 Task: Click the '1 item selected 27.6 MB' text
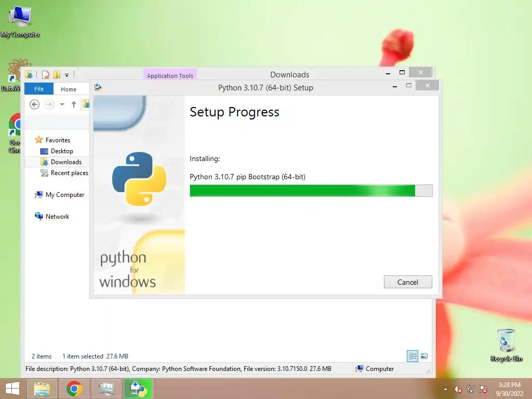[x=96, y=356]
